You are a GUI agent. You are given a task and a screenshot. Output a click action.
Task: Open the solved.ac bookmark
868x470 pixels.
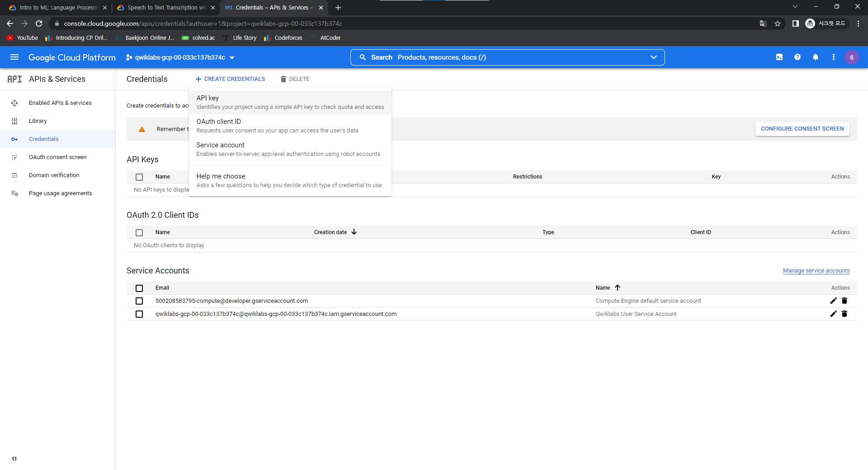[198, 38]
